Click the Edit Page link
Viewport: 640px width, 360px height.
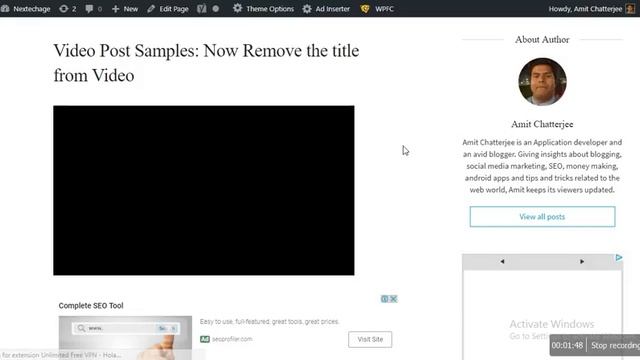tap(168, 9)
